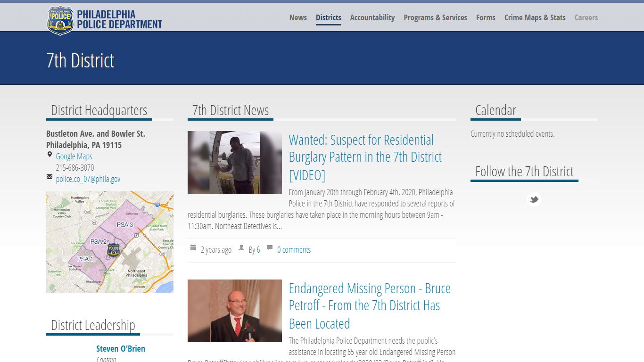This screenshot has width=644, height=362.
Task: Click the Philadelphia Police badge logo
Action: (x=60, y=20)
